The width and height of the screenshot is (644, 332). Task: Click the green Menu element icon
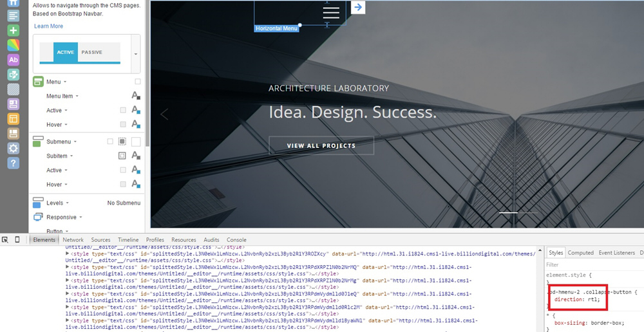pyautogui.click(x=38, y=82)
